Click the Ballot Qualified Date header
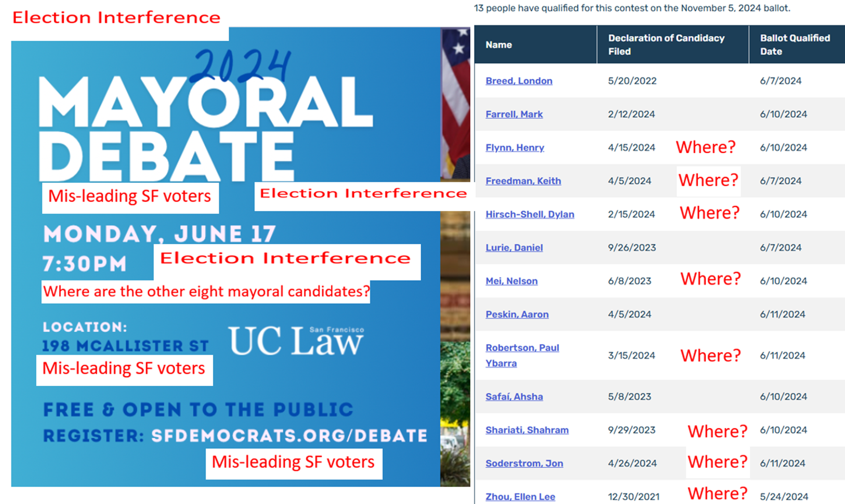This screenshot has width=845, height=504. [x=794, y=45]
